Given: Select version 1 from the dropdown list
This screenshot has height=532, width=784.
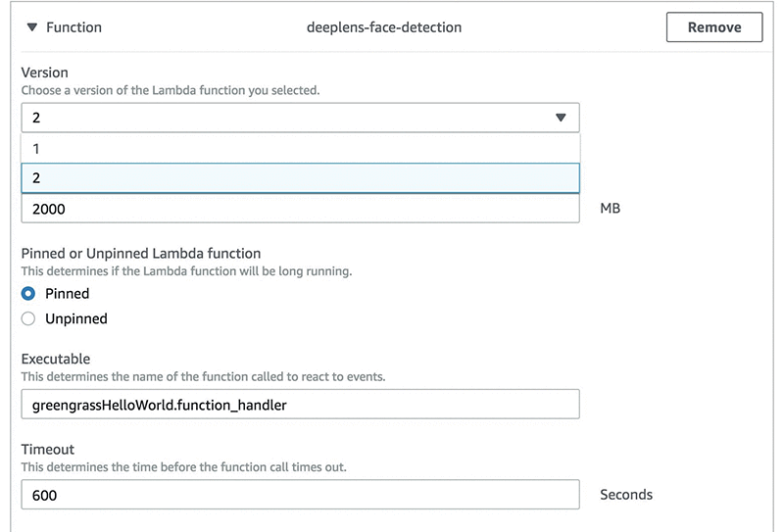Looking at the screenshot, I should [x=300, y=148].
